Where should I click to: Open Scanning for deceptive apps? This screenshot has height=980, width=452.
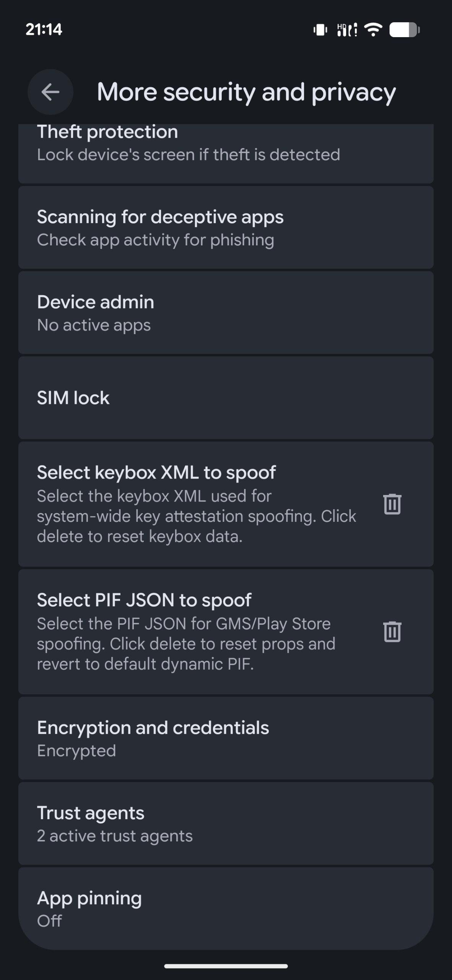[x=226, y=228]
